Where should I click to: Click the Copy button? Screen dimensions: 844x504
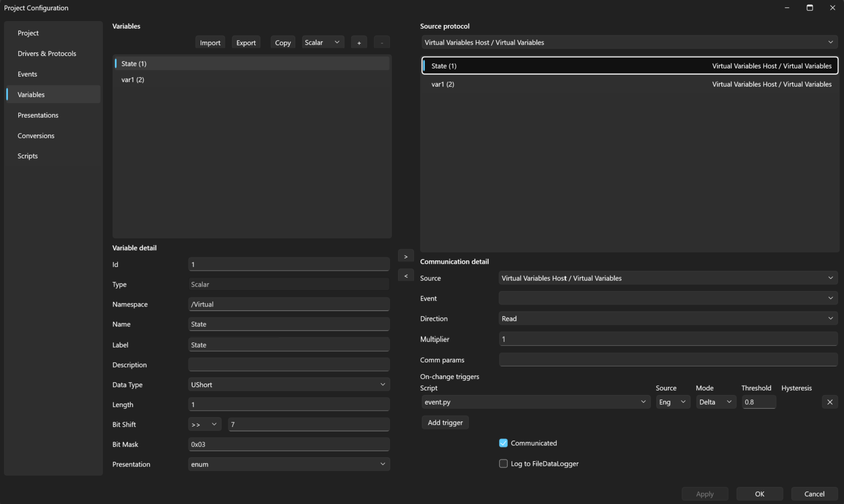[283, 43]
